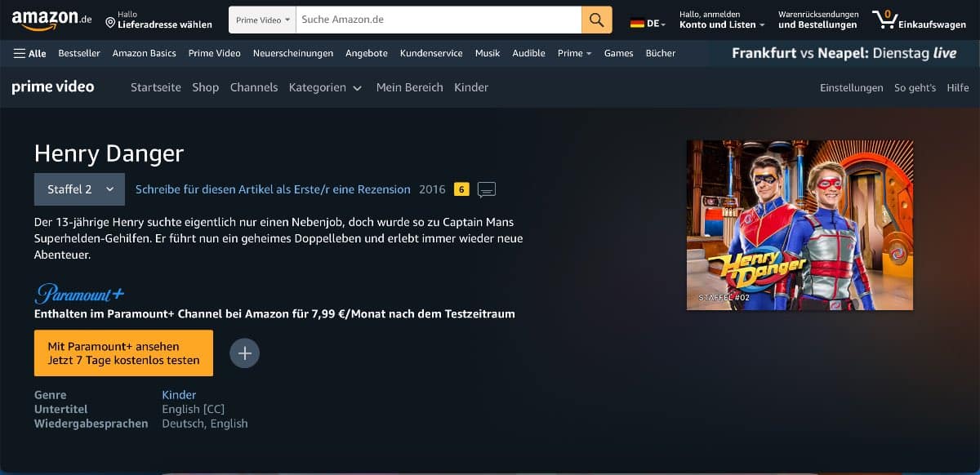Viewport: 980px width, 475px height.
Task: Go to Startseite tab
Action: (x=156, y=87)
